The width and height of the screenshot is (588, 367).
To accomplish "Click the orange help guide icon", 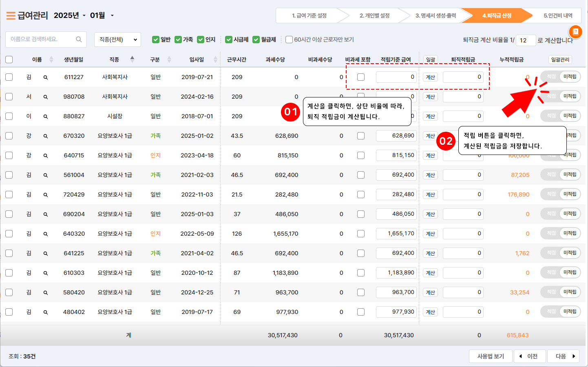I will 575,31.
